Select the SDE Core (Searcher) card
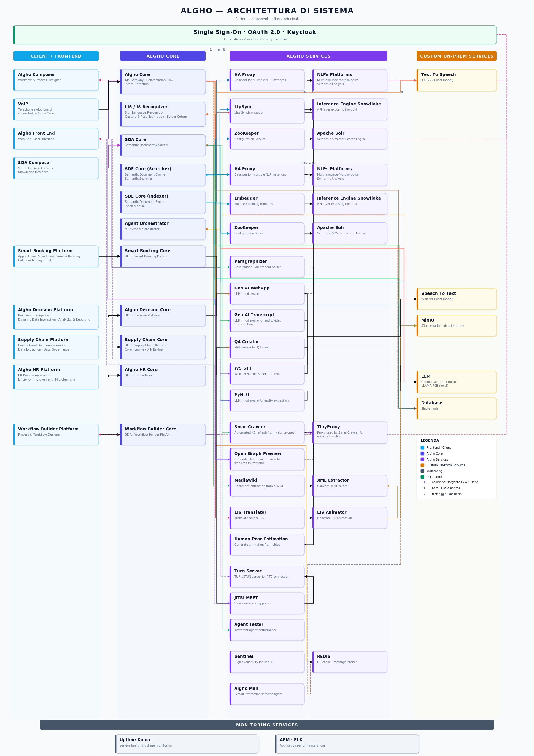 [x=163, y=175]
